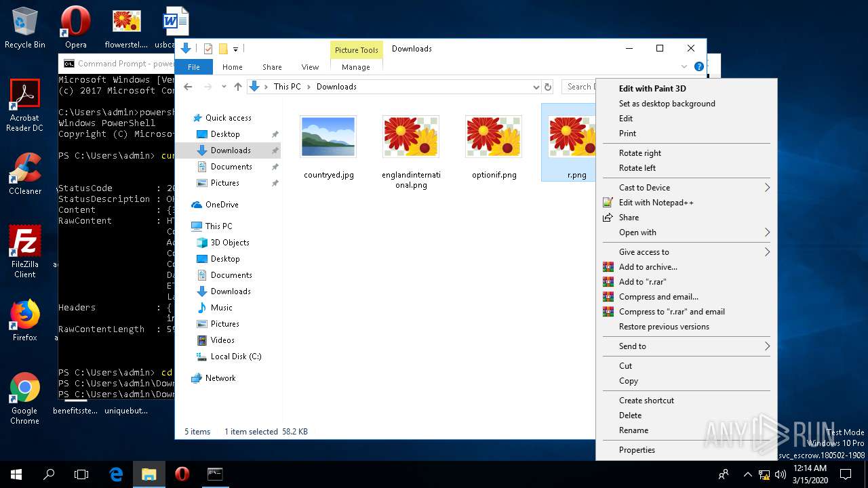Open the Windows Start menu
This screenshot has width=868, height=488.
(x=16, y=474)
